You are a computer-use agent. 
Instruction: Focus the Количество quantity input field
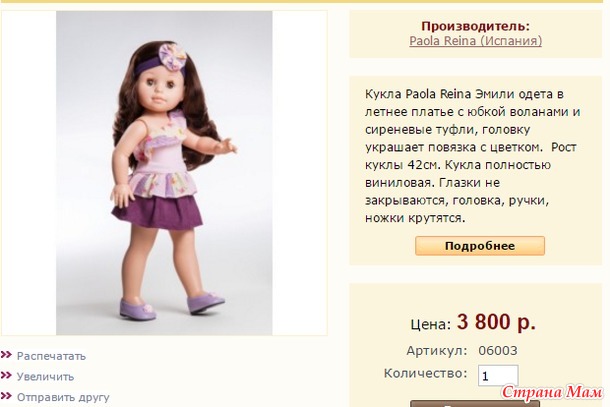coord(498,375)
